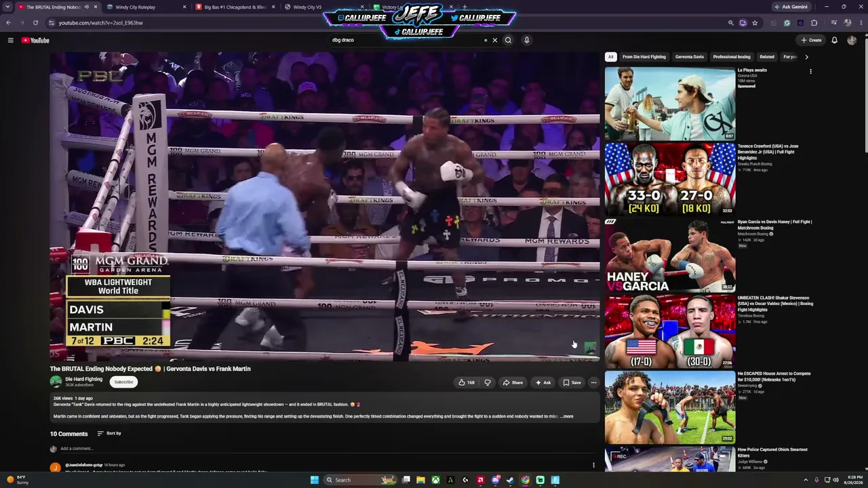868x488 pixels.
Task: Bookmark this page with star icon
Action: (x=755, y=22)
